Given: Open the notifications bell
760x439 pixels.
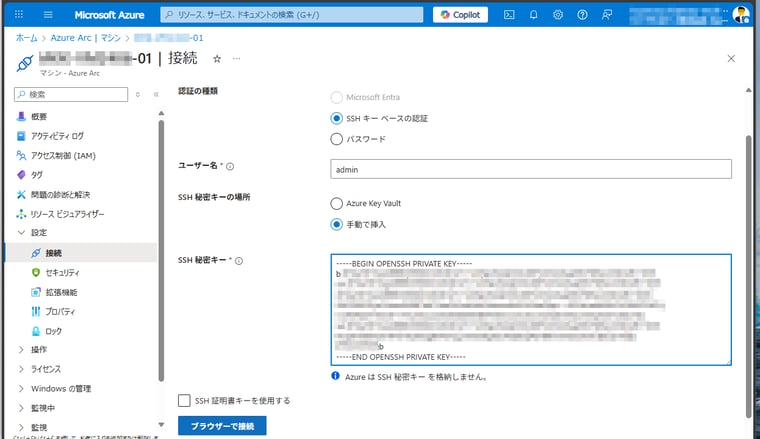Looking at the screenshot, I should [533, 15].
